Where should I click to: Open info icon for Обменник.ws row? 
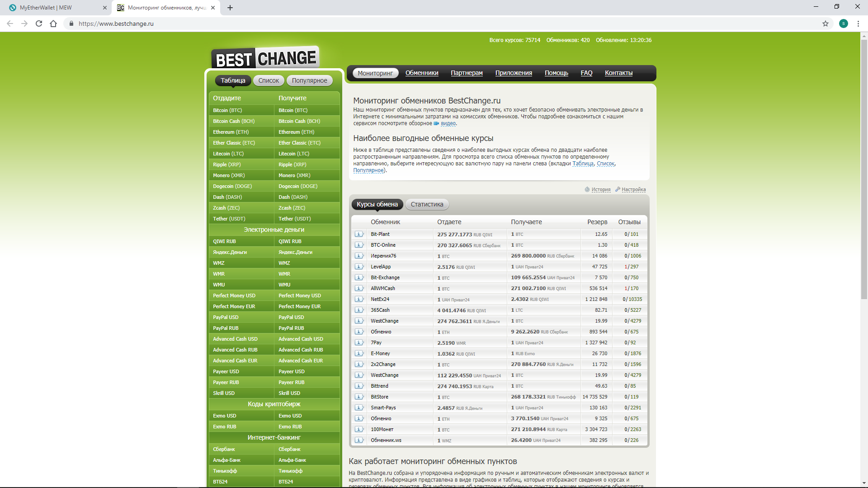coord(359,440)
